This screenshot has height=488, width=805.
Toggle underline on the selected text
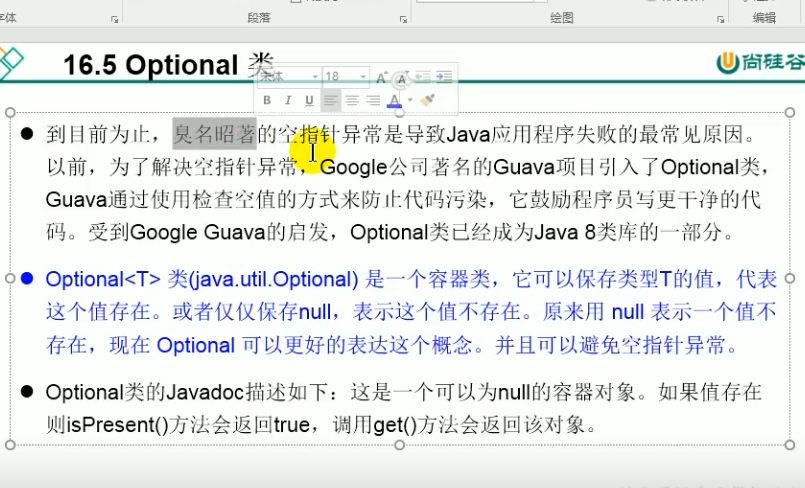[308, 100]
